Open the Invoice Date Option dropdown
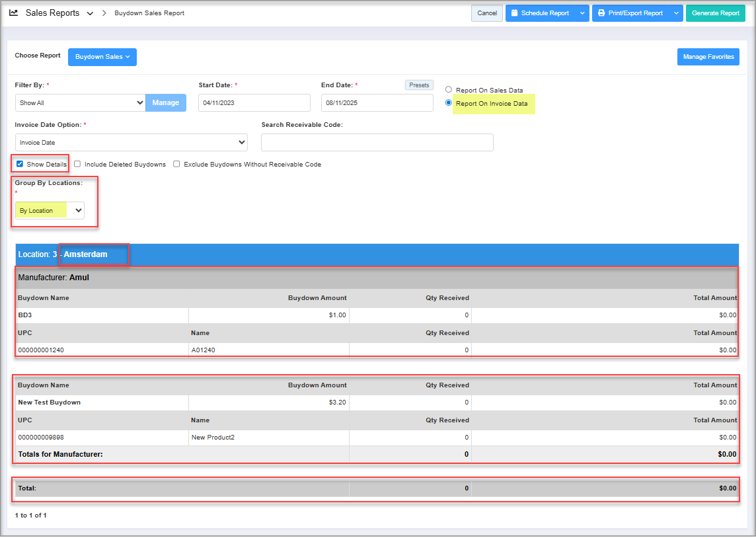This screenshot has height=538, width=756. click(131, 142)
